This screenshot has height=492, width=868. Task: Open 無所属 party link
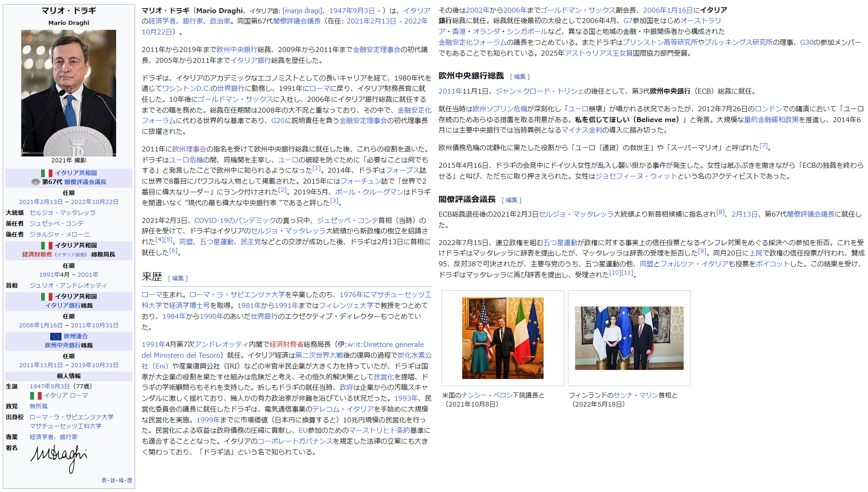point(38,407)
